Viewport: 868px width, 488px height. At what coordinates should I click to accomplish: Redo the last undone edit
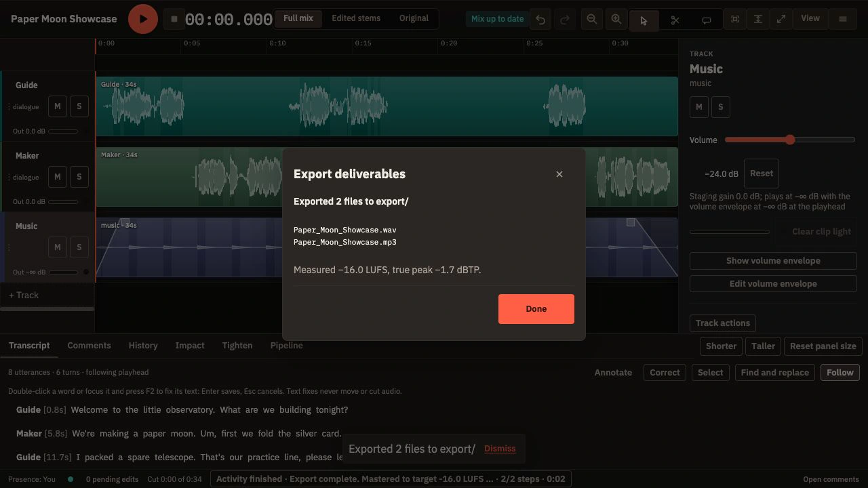tap(564, 20)
